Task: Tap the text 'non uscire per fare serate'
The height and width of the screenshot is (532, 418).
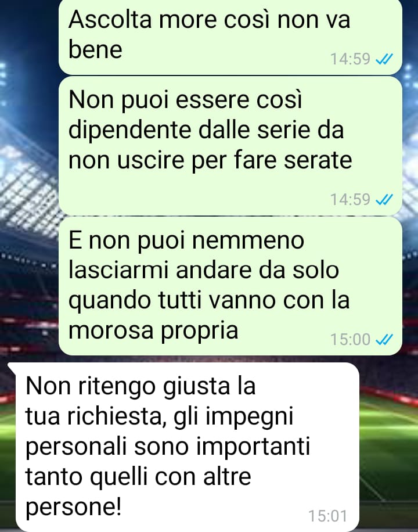Action: point(210,161)
